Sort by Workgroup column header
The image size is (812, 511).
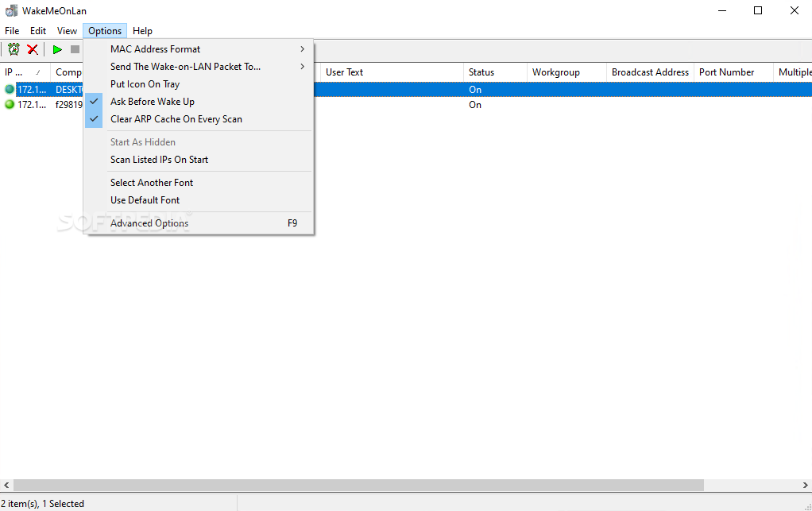click(x=566, y=72)
